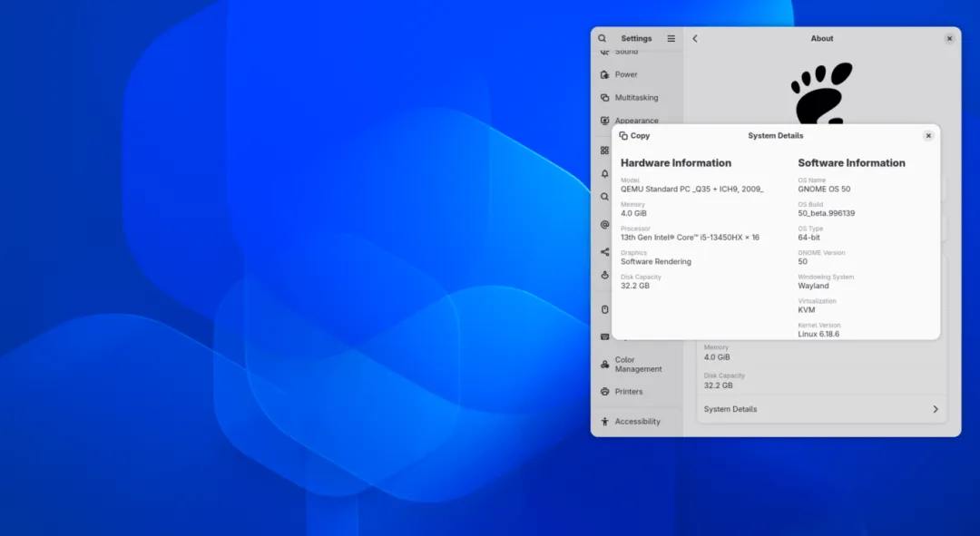Click the Search magnifier icon in the sidebar list
The image size is (980, 536).
(604, 197)
